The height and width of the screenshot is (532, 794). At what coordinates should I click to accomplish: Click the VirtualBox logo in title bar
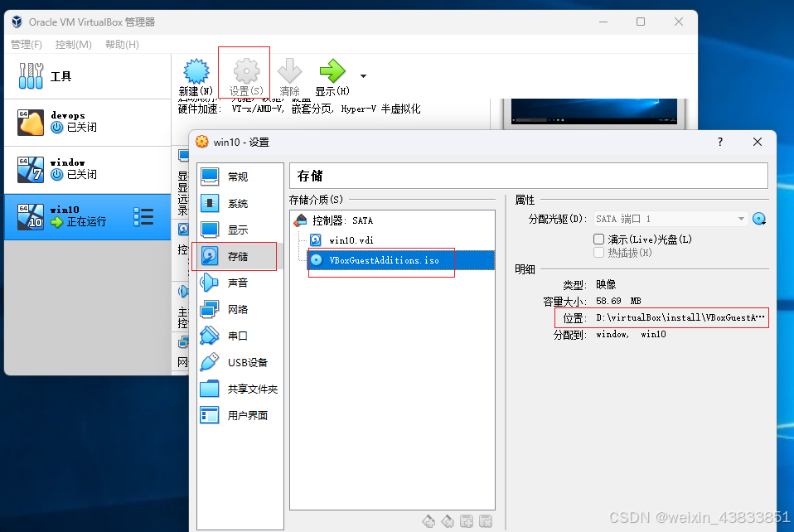click(17, 22)
